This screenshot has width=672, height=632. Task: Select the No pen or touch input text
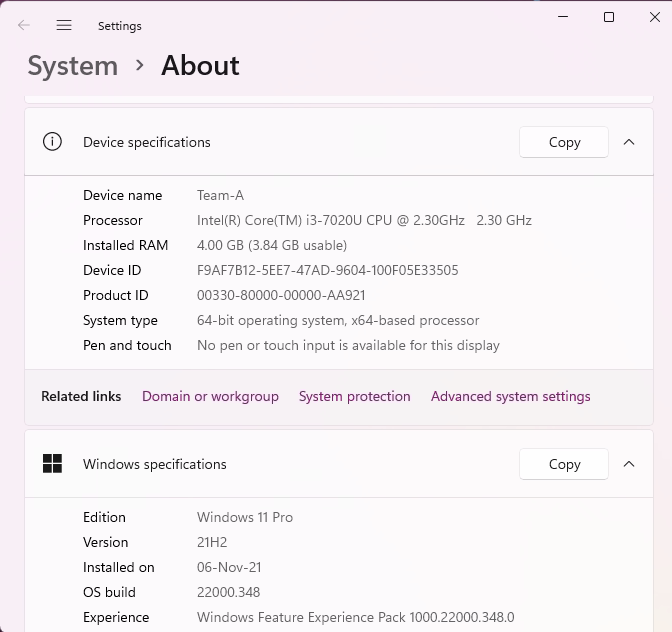[348, 345]
